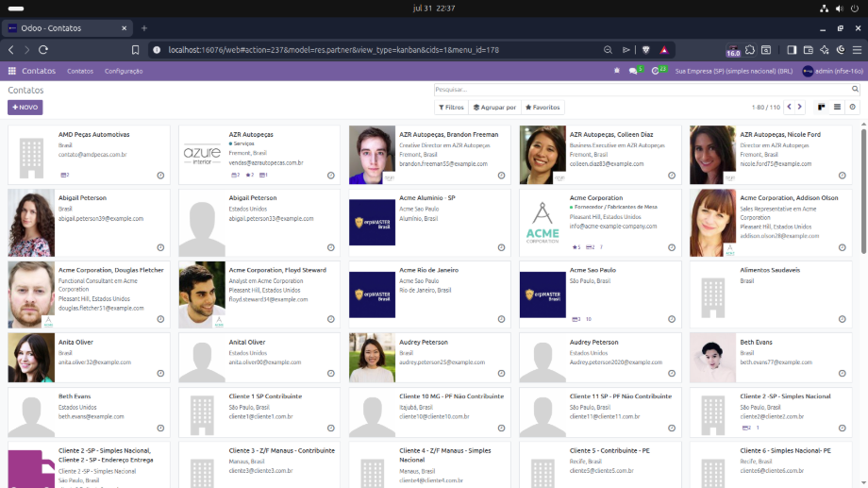Go to next page of contacts

point(799,107)
